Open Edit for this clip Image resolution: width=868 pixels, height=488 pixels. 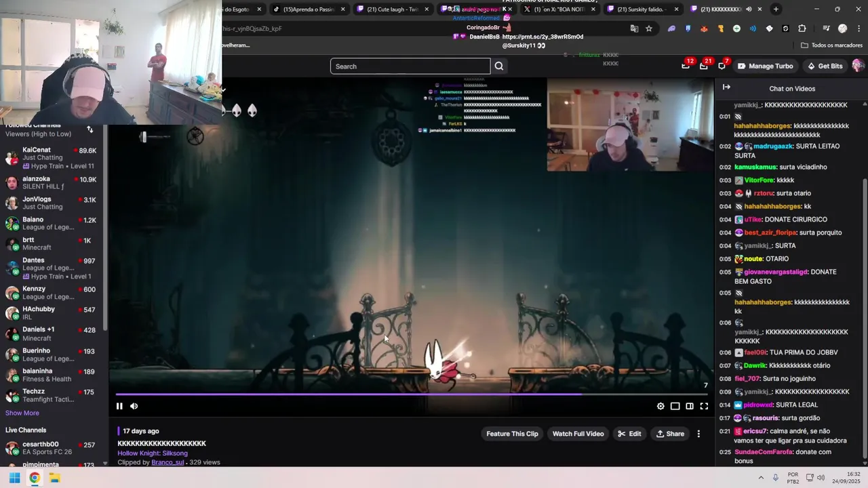pos(629,434)
